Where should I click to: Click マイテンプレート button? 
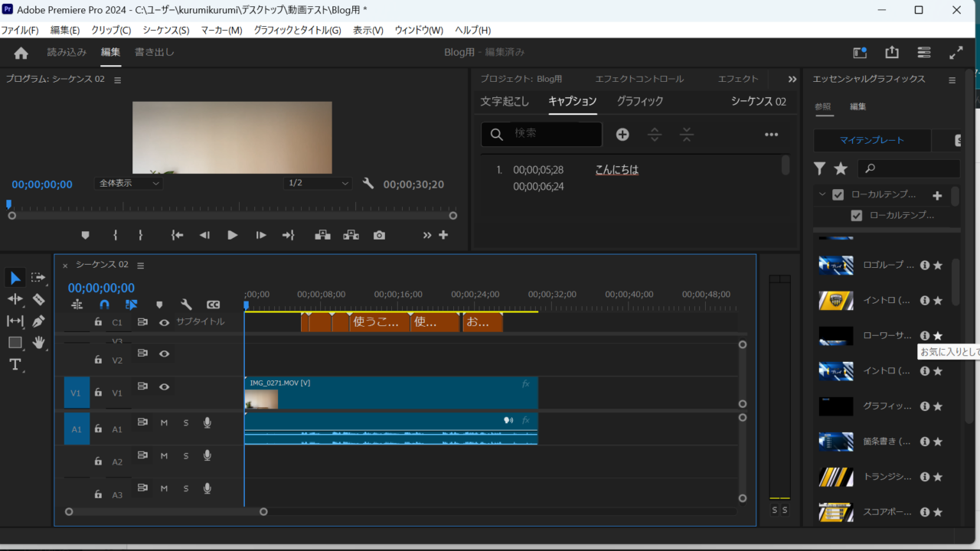coord(872,140)
